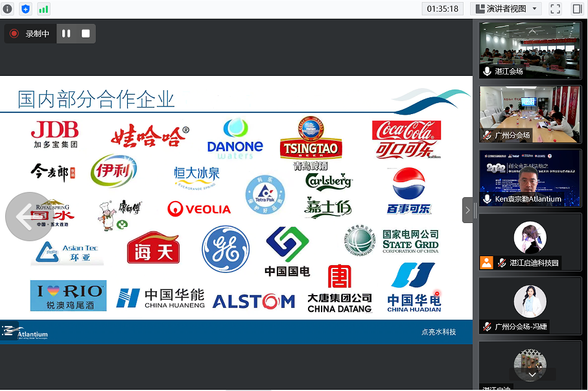This screenshot has width=588, height=391.
Task: Show more participants with the down chevron
Action: [x=532, y=375]
